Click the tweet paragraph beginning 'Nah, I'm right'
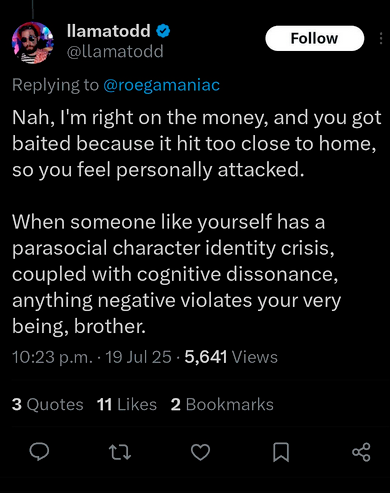 (197, 144)
